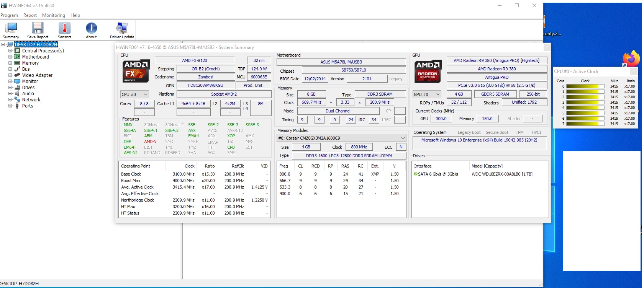Open the Report menu

(30, 15)
